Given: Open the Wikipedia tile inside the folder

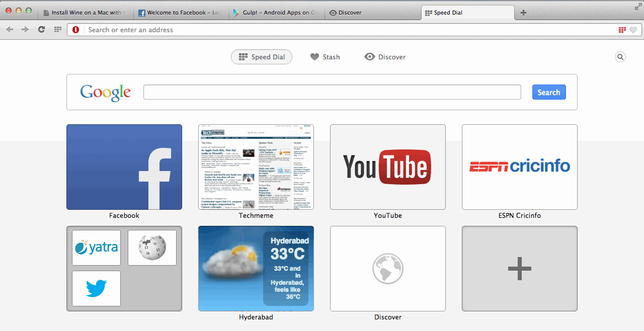Looking at the screenshot, I should 152,247.
